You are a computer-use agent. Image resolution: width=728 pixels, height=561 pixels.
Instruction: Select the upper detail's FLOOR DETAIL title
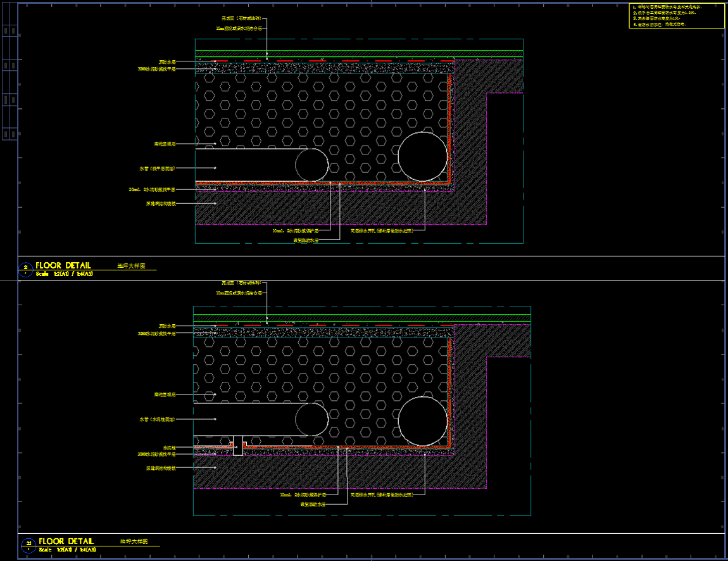point(63,265)
